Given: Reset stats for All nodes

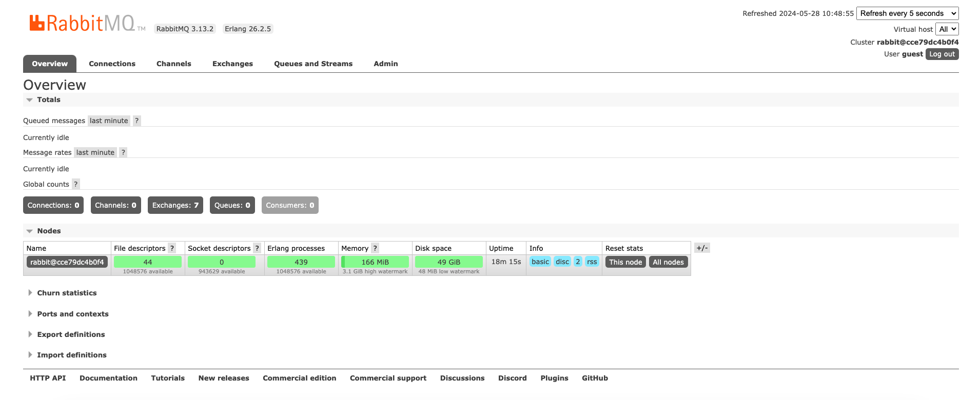Looking at the screenshot, I should click(x=668, y=262).
